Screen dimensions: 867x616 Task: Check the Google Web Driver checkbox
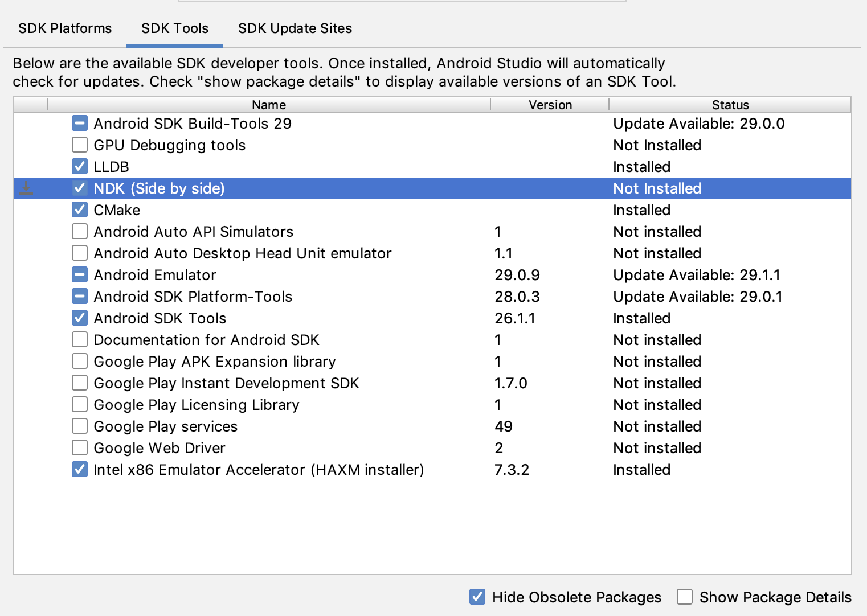click(x=79, y=447)
